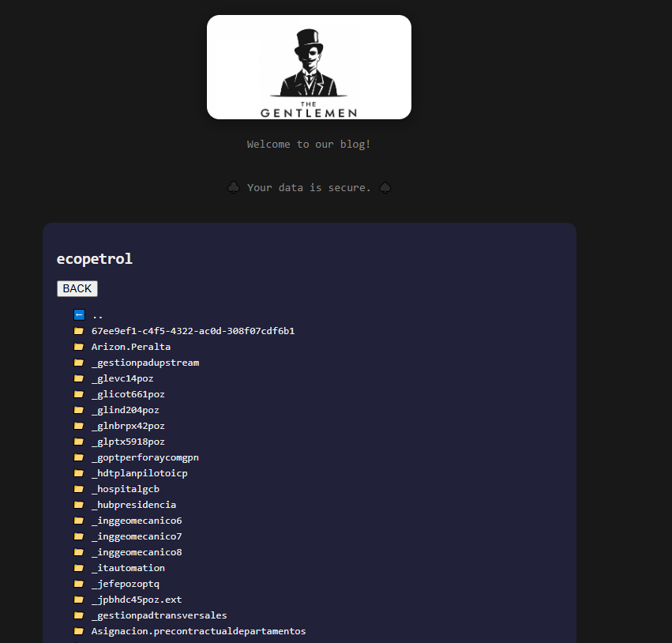The height and width of the screenshot is (643, 672).
Task: Open the _inggeomecanico7 folder
Action: [137, 536]
